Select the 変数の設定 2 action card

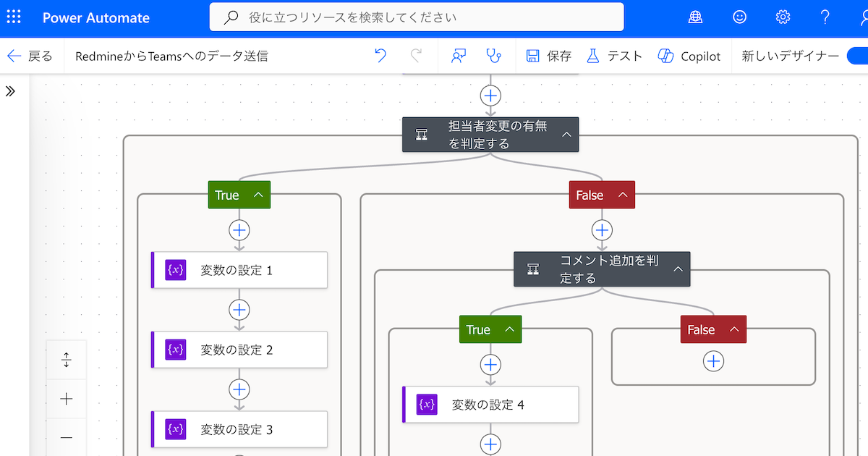tap(239, 350)
